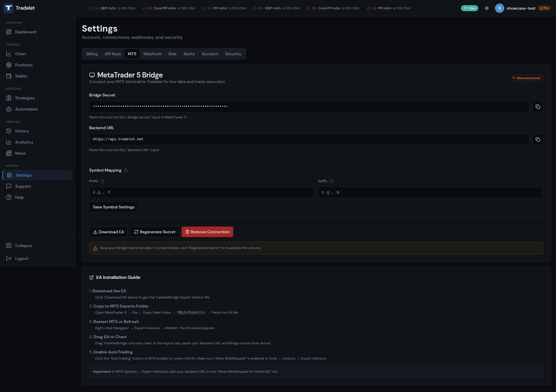Click the Prefix input field
Viewport: 556px width, 392px height.
tap(202, 192)
